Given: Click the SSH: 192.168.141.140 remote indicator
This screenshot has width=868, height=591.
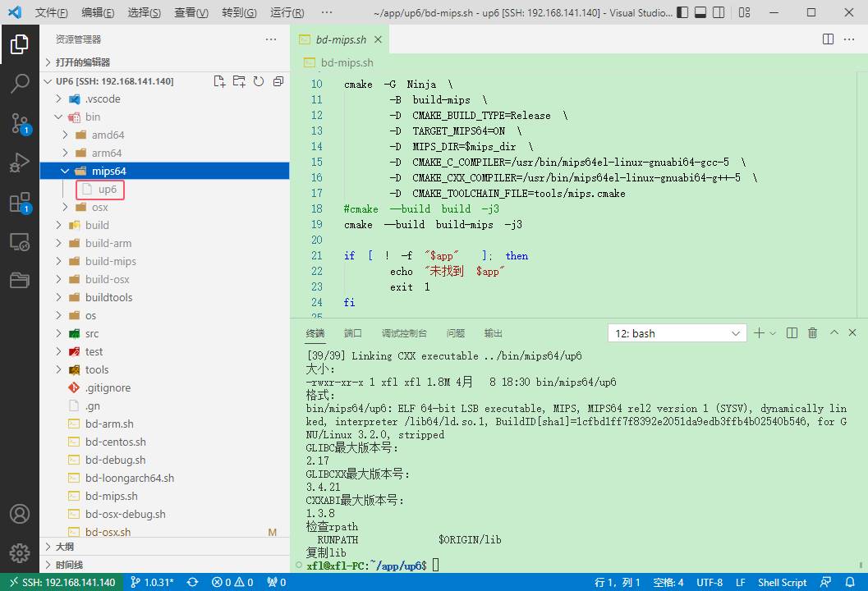Looking at the screenshot, I should coord(62,582).
